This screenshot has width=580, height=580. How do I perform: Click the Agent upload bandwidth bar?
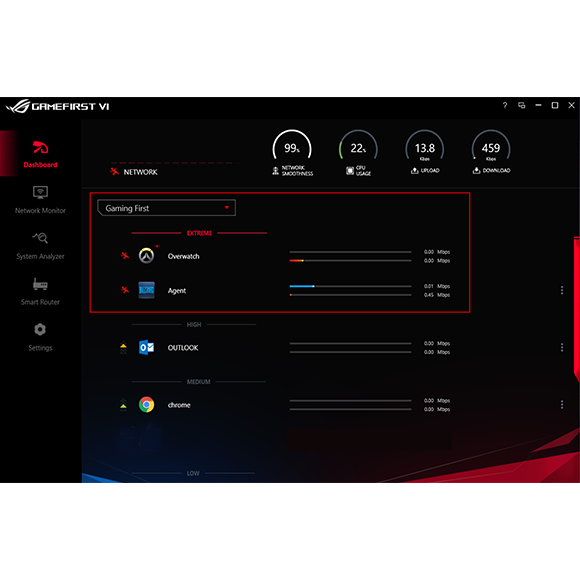(350, 286)
